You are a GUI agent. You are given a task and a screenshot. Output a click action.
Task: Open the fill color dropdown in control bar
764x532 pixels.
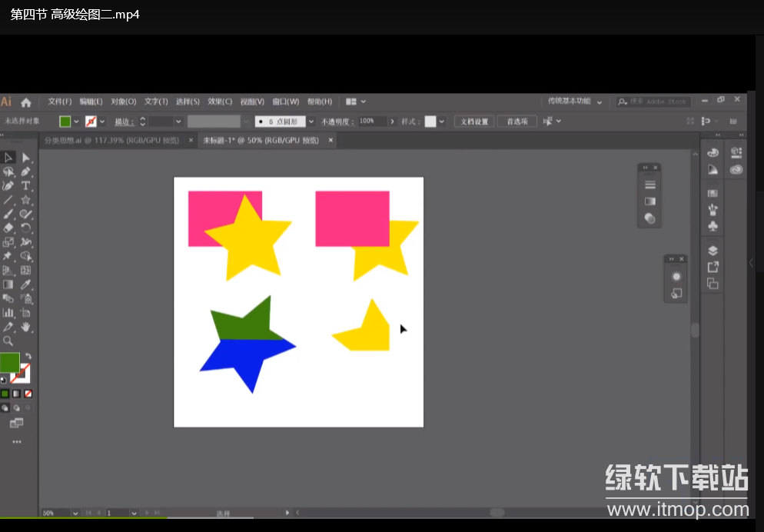point(77,121)
